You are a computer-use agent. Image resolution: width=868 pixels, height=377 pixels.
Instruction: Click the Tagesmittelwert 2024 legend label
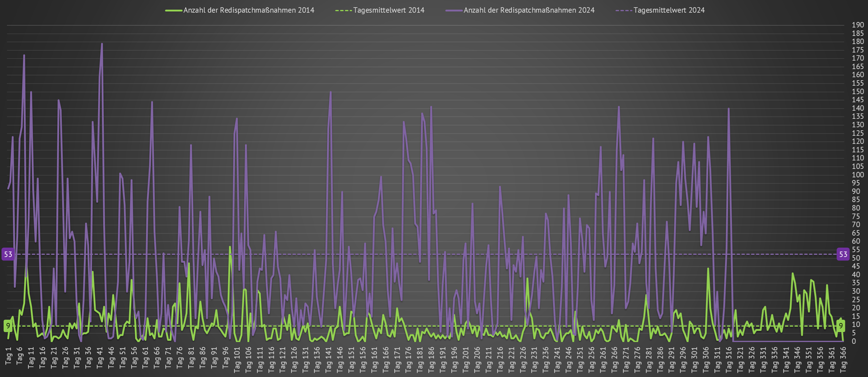(669, 10)
